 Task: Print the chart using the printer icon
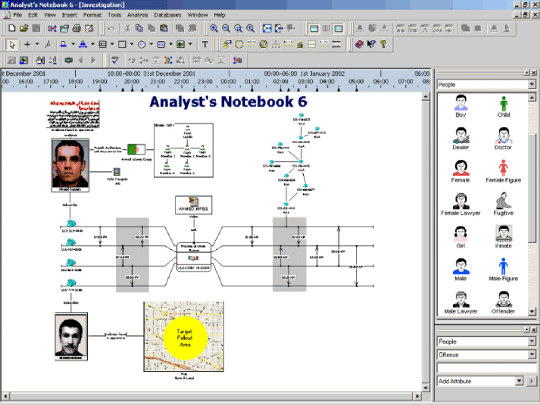(76, 28)
